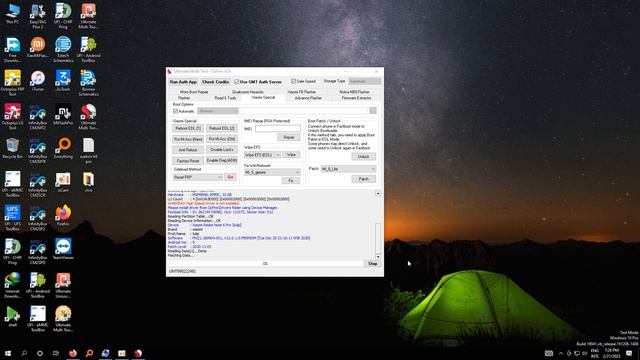Click the IMEI Repair button
The image size is (640, 360).
click(289, 137)
